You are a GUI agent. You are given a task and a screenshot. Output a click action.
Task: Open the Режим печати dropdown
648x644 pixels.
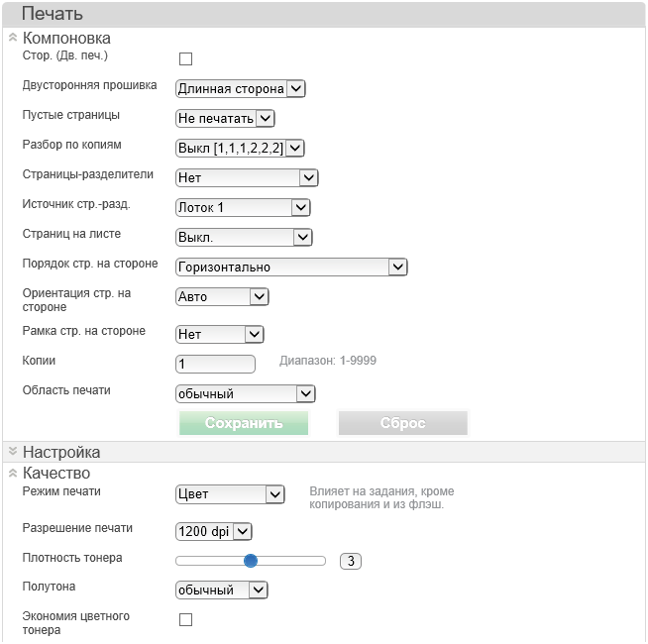(230, 494)
